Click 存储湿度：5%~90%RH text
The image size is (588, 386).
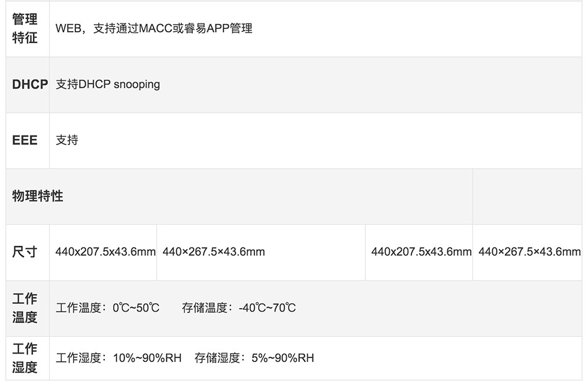(x=254, y=358)
